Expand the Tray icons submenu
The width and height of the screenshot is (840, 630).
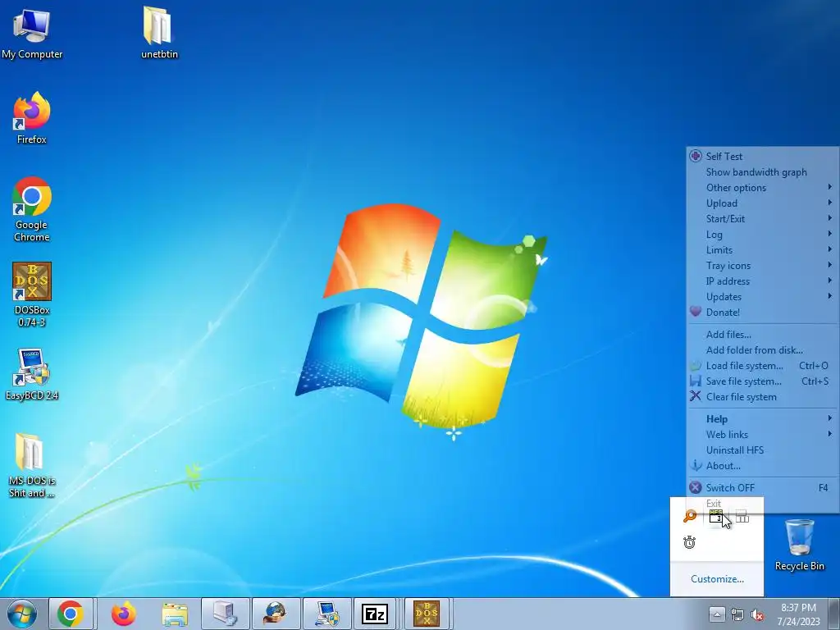[762, 265]
